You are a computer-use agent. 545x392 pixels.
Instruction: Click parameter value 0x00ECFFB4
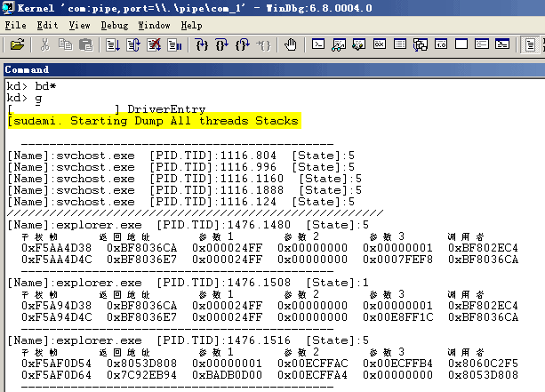point(397,364)
